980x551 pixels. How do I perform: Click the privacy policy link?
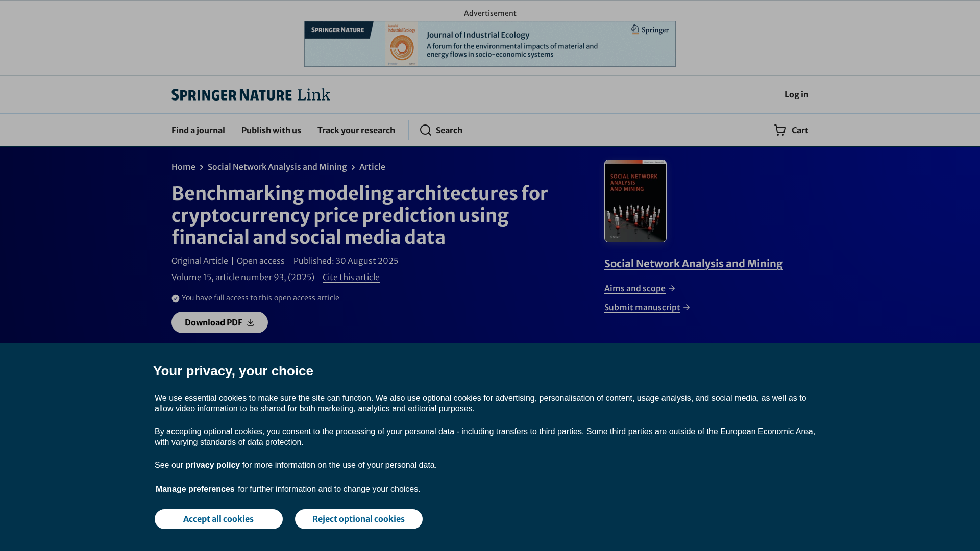[x=212, y=465]
